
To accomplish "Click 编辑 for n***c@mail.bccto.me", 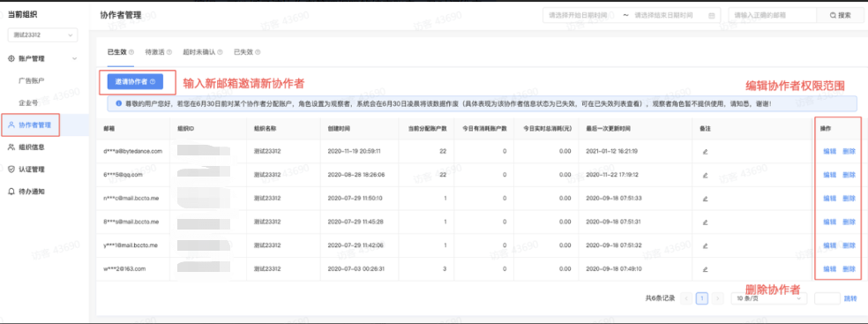I will (x=829, y=199).
